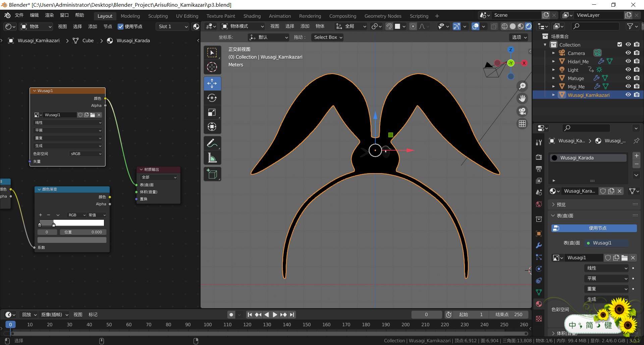Activate the 3D Cursor tool
Viewport: 644px width, 345px height.
click(212, 67)
